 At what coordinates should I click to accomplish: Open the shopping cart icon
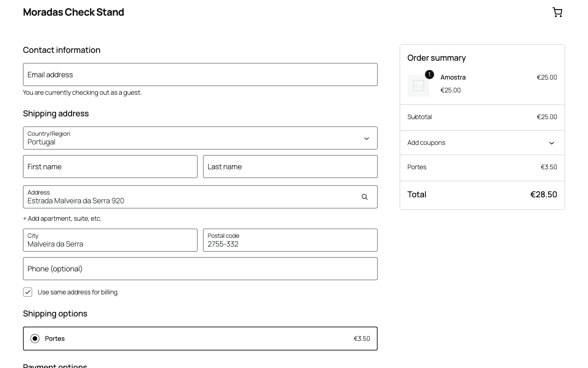[x=557, y=12]
